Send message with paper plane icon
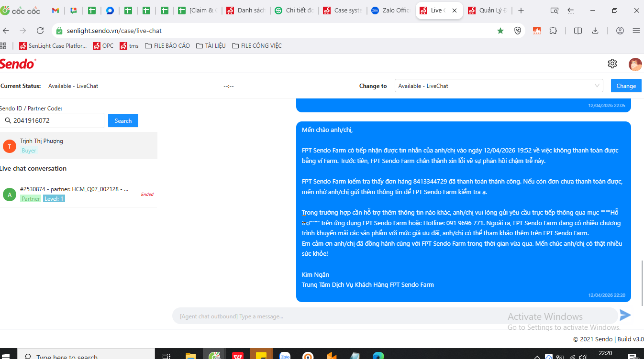 tap(625, 315)
